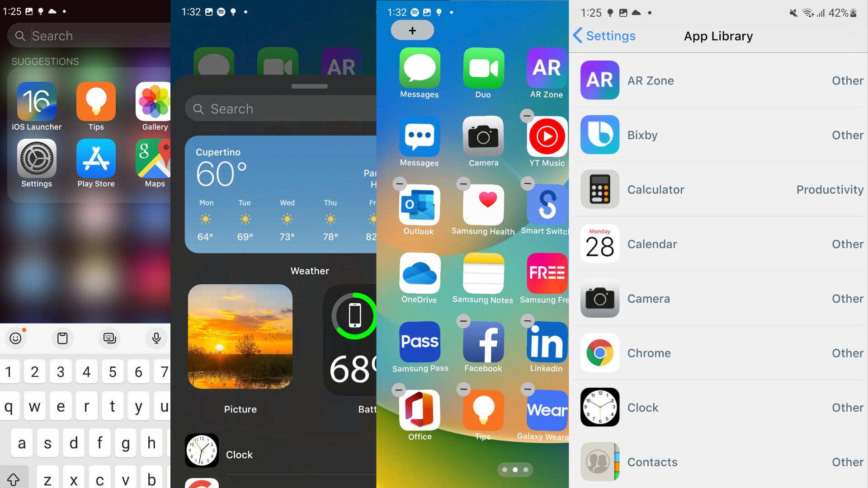Tap the add new app button at top

[x=411, y=29]
